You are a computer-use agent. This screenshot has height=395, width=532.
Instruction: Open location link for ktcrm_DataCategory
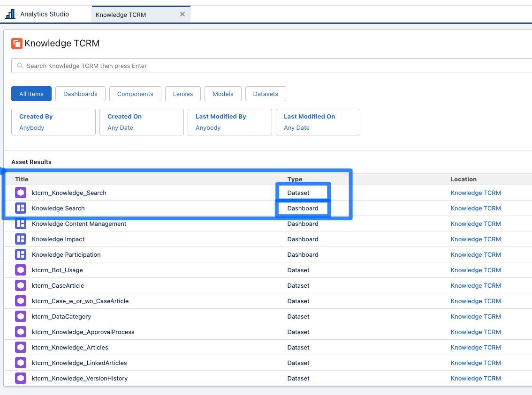point(476,316)
